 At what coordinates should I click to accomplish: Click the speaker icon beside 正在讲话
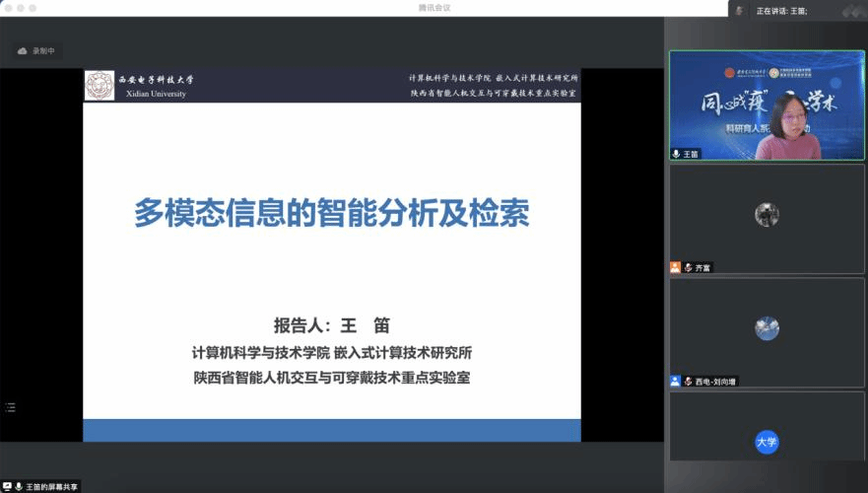(739, 10)
